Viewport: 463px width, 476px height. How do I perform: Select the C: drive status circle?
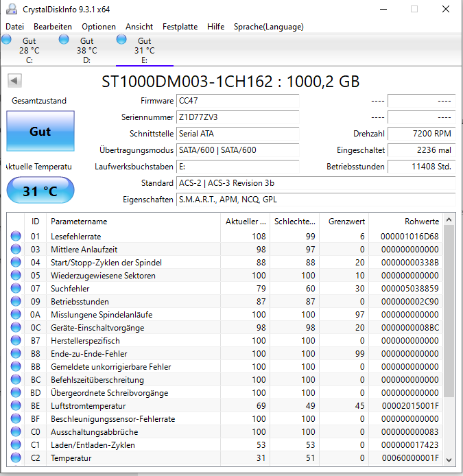point(6,40)
